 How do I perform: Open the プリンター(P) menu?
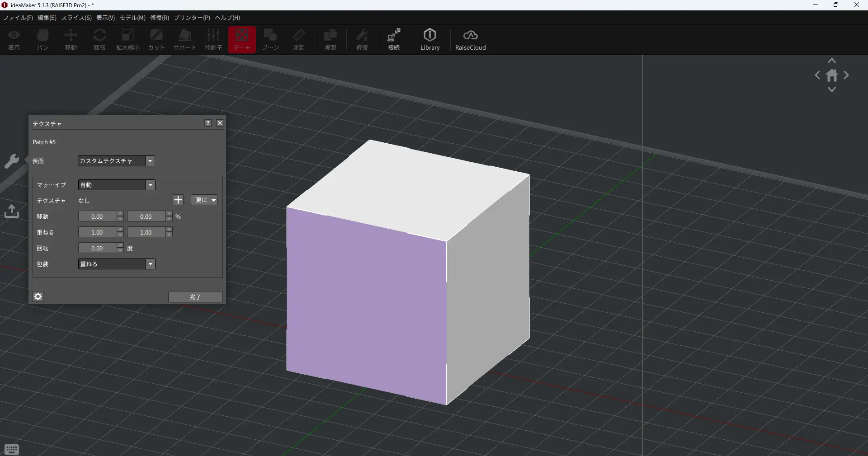pyautogui.click(x=192, y=18)
